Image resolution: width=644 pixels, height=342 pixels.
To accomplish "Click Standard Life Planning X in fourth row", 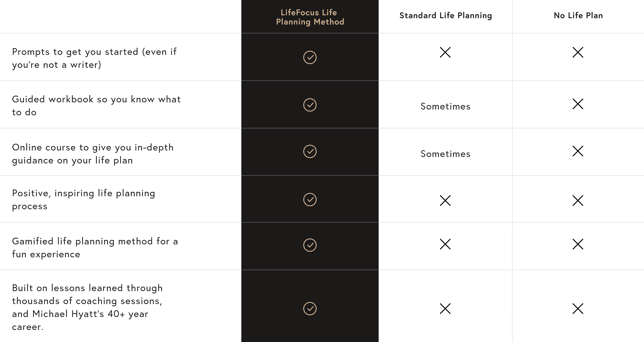I will (x=445, y=201).
